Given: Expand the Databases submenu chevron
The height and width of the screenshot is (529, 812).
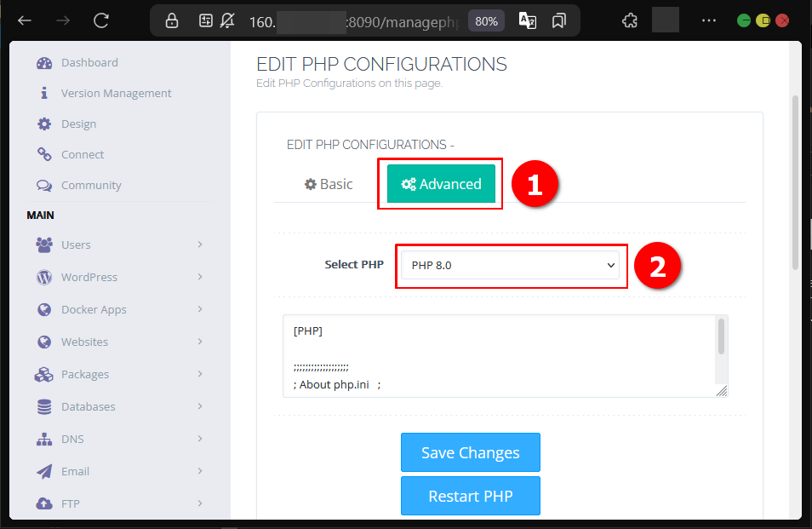Looking at the screenshot, I should pyautogui.click(x=200, y=406).
